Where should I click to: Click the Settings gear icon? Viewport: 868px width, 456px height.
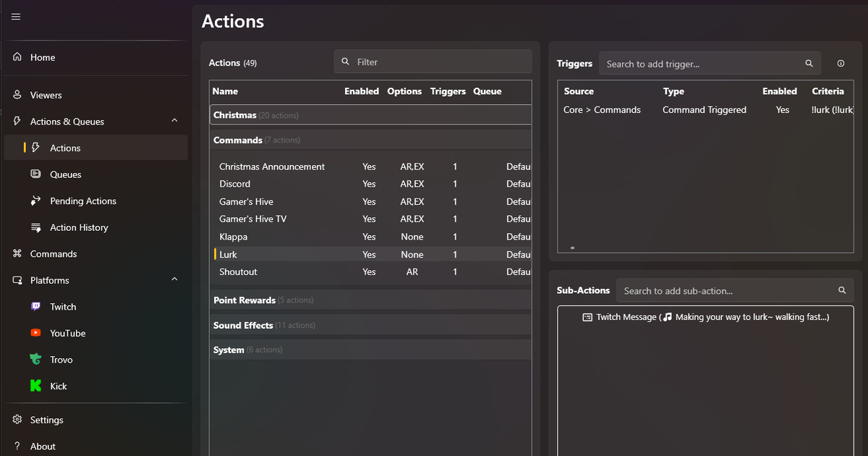pos(17,420)
